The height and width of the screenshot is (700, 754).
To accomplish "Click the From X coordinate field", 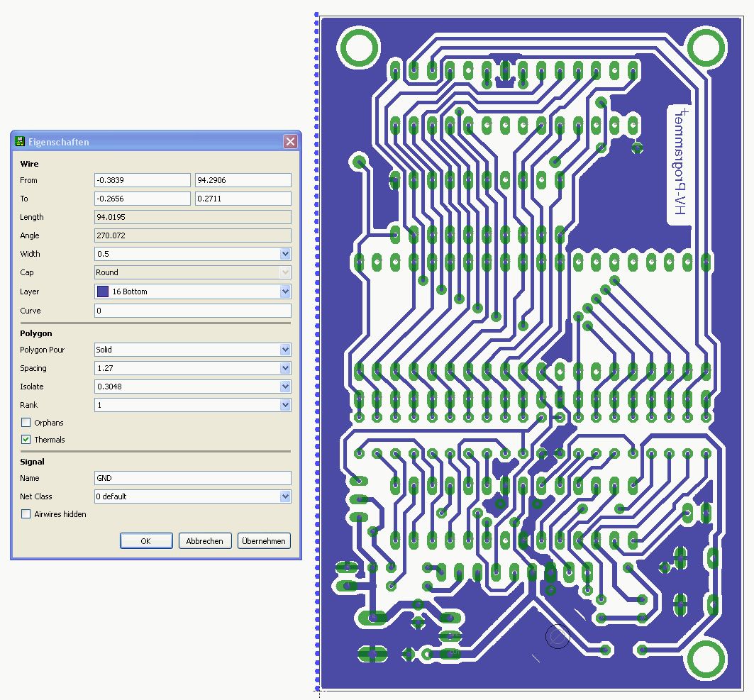I will pyautogui.click(x=142, y=180).
